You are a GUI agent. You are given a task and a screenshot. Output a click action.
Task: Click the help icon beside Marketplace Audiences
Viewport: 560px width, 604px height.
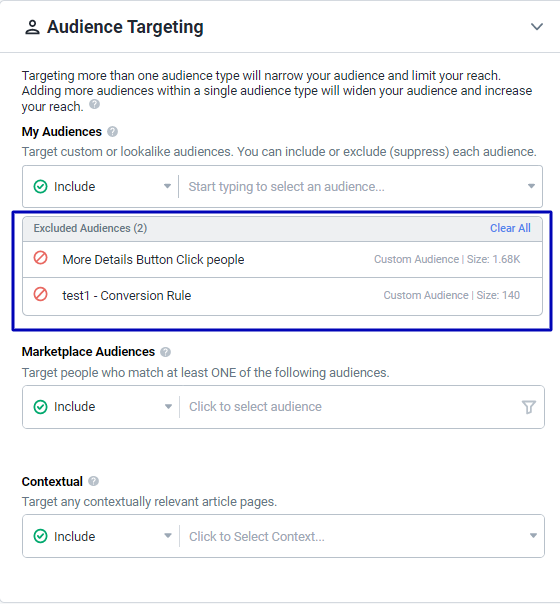[166, 352]
